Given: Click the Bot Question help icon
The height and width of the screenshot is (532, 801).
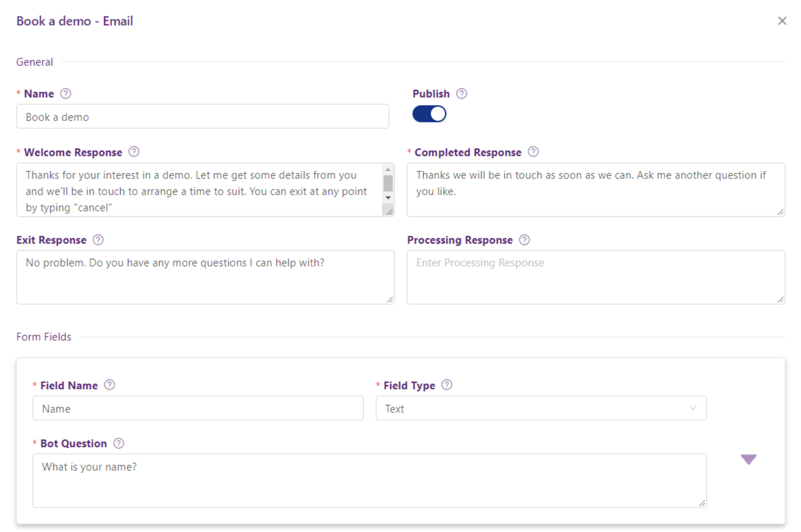Looking at the screenshot, I should pos(119,443).
